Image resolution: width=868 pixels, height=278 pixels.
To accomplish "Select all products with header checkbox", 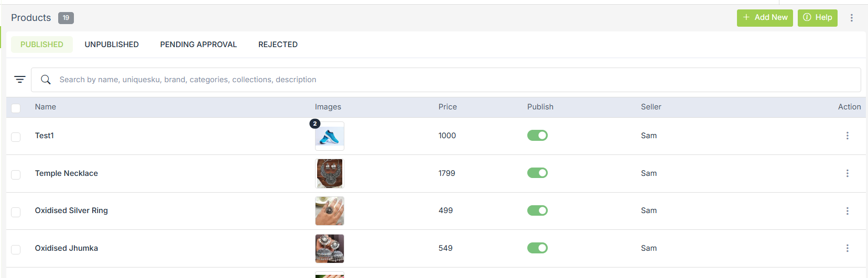I will tap(16, 108).
